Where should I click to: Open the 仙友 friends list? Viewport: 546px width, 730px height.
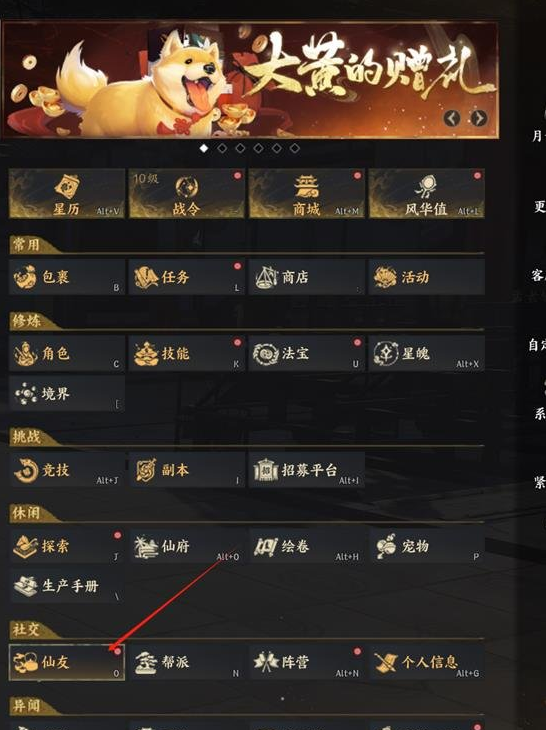[67, 662]
